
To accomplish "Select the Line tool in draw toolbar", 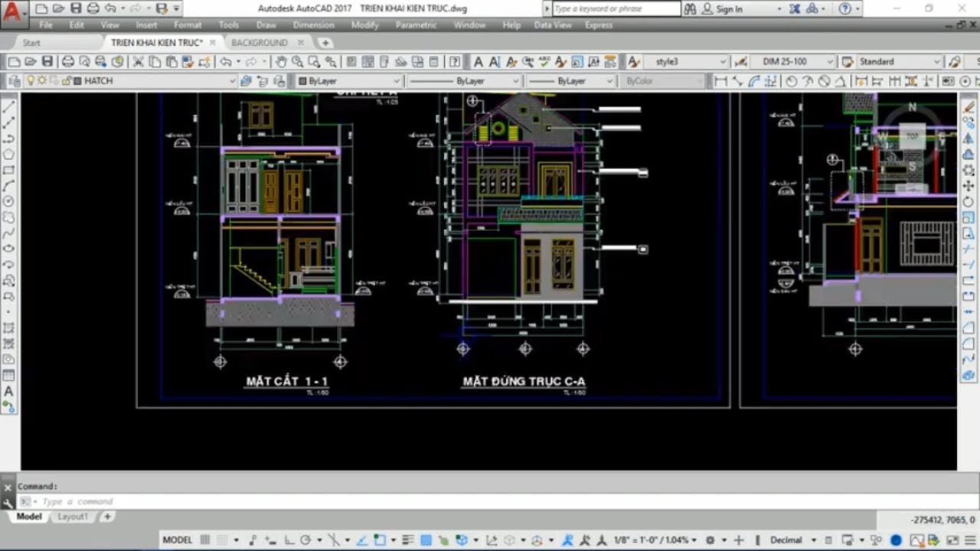I will [x=9, y=106].
